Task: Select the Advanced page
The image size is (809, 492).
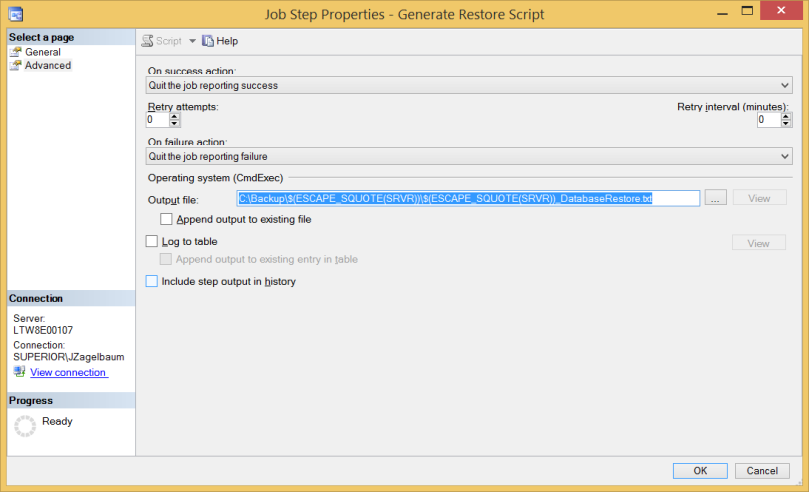Action: coord(48,65)
